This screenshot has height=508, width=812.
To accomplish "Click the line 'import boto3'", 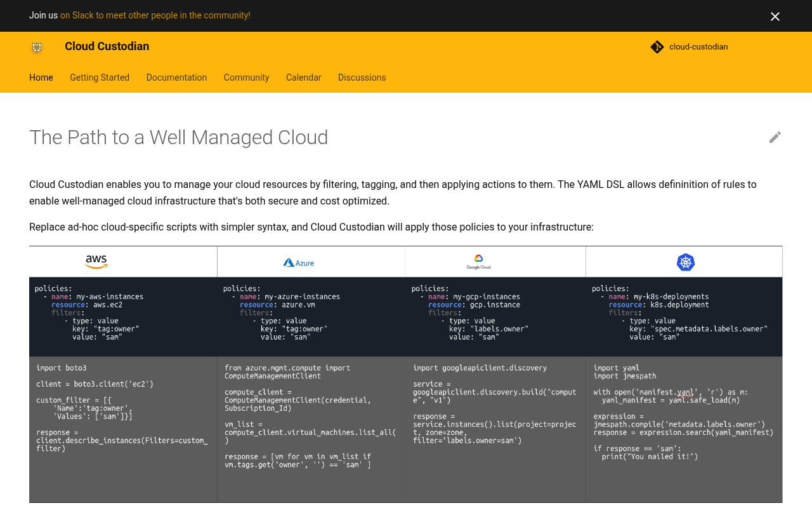I will (62, 368).
